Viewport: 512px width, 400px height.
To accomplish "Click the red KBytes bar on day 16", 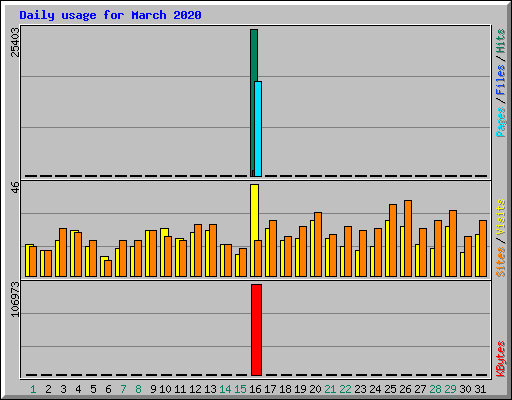I will [x=256, y=330].
